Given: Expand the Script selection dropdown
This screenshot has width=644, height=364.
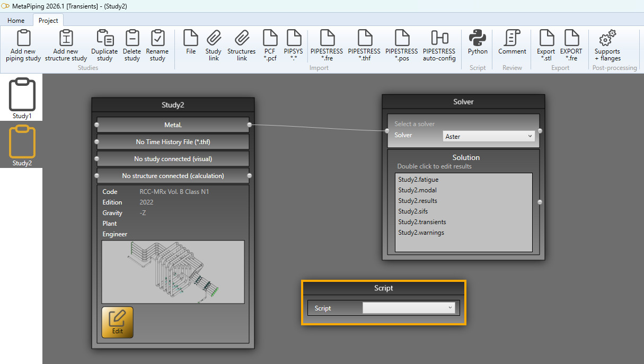Looking at the screenshot, I should tap(409, 308).
